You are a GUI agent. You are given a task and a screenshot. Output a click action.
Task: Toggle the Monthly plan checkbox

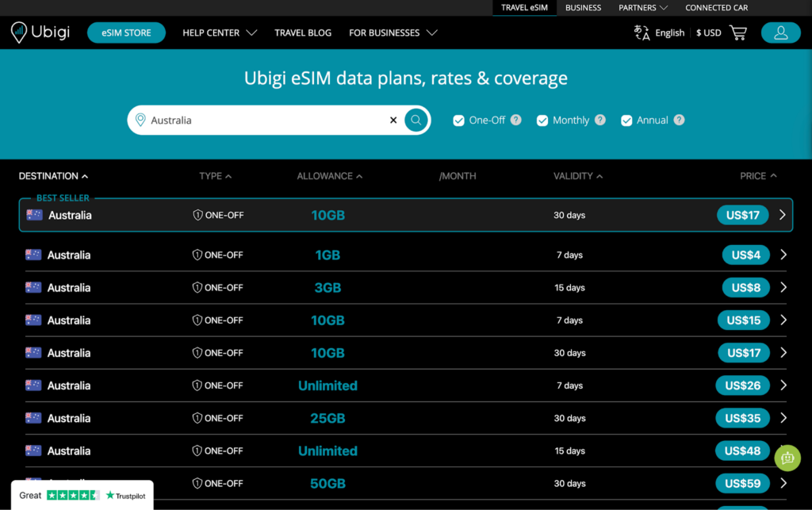tap(542, 121)
